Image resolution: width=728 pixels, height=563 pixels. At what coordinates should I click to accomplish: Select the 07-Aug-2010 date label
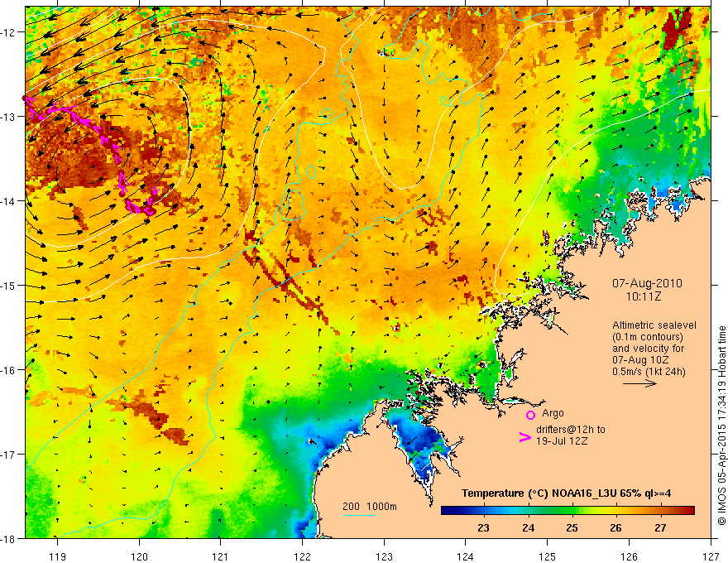pyautogui.click(x=647, y=283)
